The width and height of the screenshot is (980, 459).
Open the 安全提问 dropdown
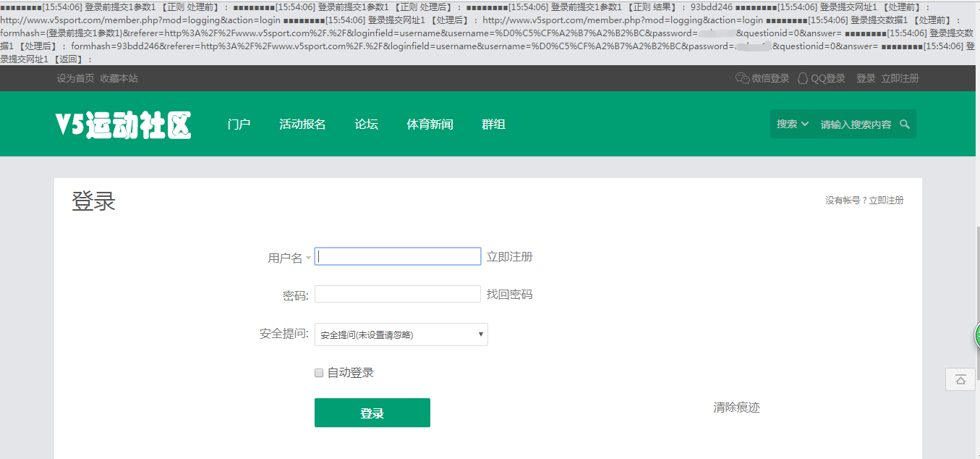[401, 334]
